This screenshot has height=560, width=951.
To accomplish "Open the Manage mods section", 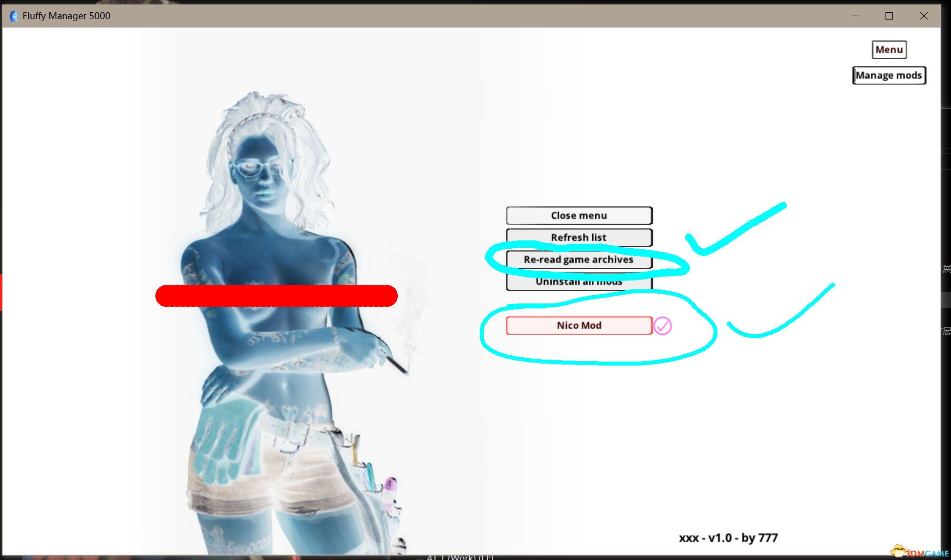I will [x=888, y=76].
